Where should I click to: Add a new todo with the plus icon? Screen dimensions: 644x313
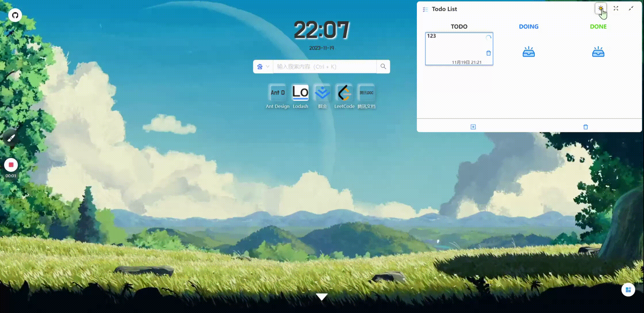click(x=473, y=127)
